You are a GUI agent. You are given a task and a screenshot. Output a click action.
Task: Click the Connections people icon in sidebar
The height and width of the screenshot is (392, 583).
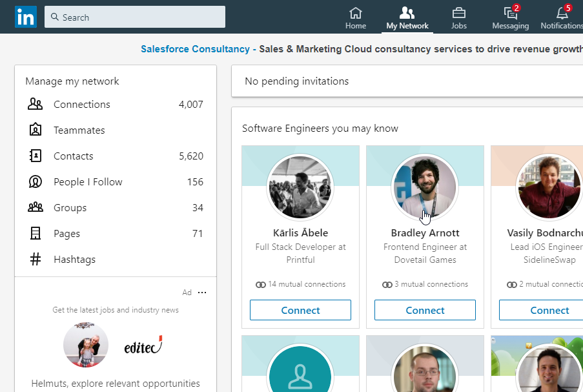click(35, 104)
